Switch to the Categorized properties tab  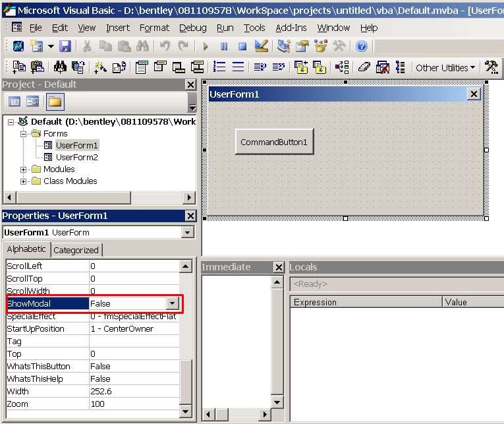coord(76,251)
